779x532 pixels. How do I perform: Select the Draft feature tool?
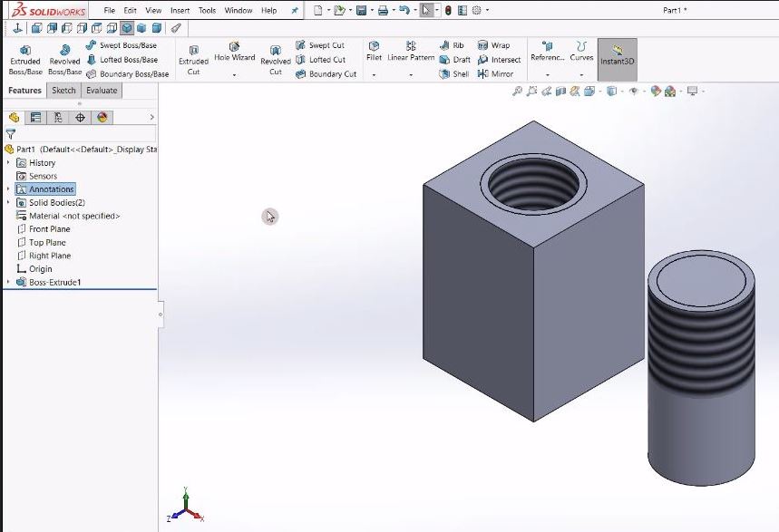click(454, 60)
